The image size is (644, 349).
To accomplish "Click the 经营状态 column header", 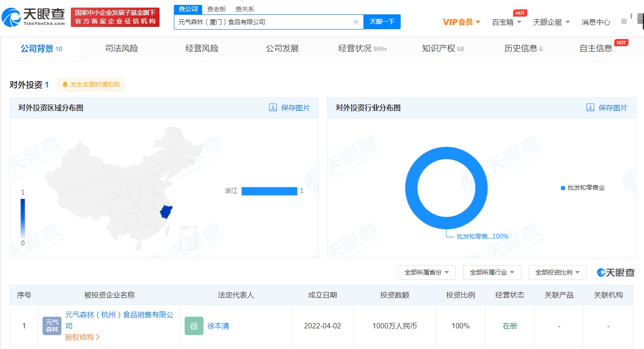I will click(x=510, y=295).
